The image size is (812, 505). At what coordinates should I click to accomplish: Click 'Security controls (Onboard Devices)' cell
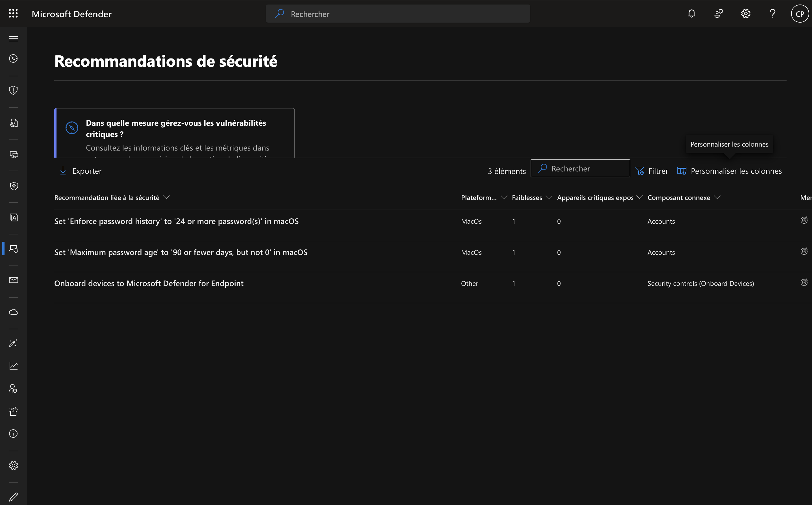tap(700, 284)
